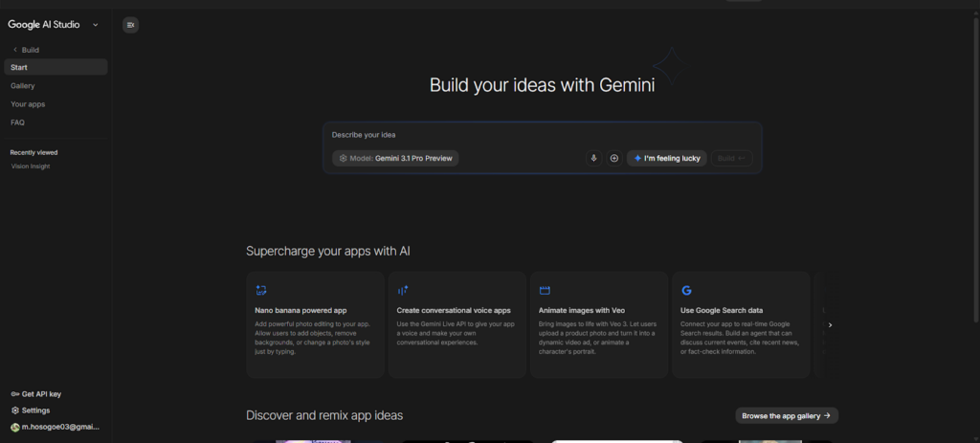Click the voice apps sparkle audio icon
Image resolution: width=980 pixels, height=443 pixels.
pyautogui.click(x=403, y=291)
